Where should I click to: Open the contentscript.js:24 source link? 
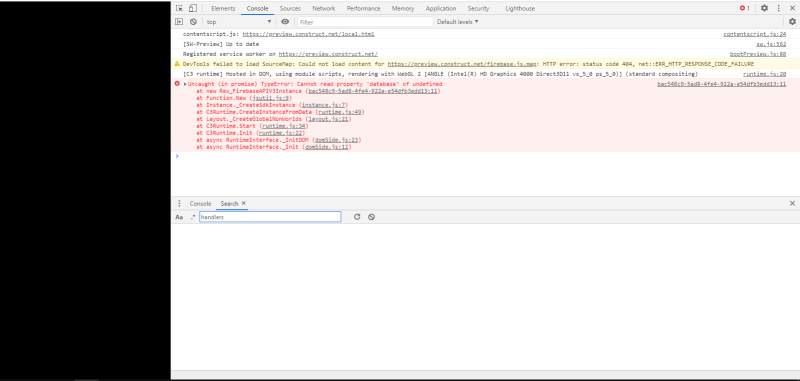click(x=755, y=34)
